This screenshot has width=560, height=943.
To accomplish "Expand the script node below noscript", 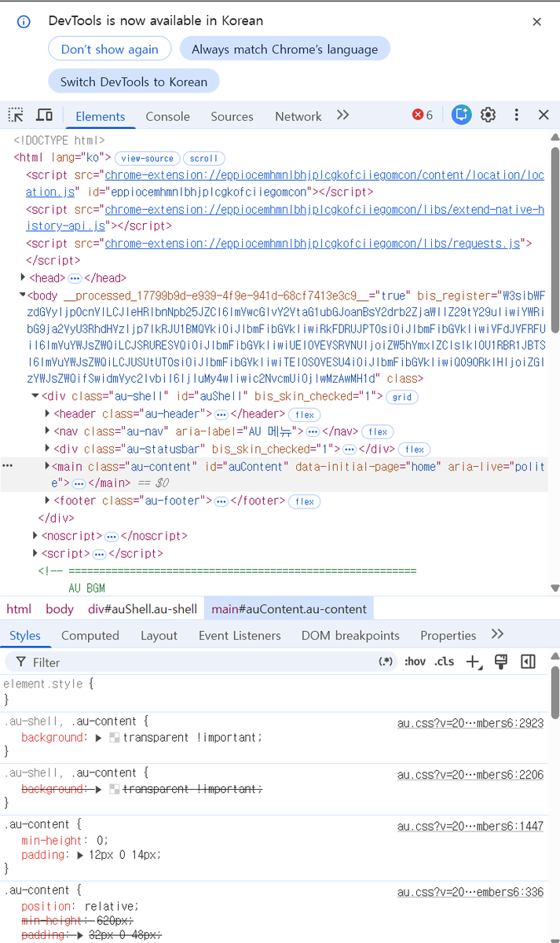I will 35,552.
